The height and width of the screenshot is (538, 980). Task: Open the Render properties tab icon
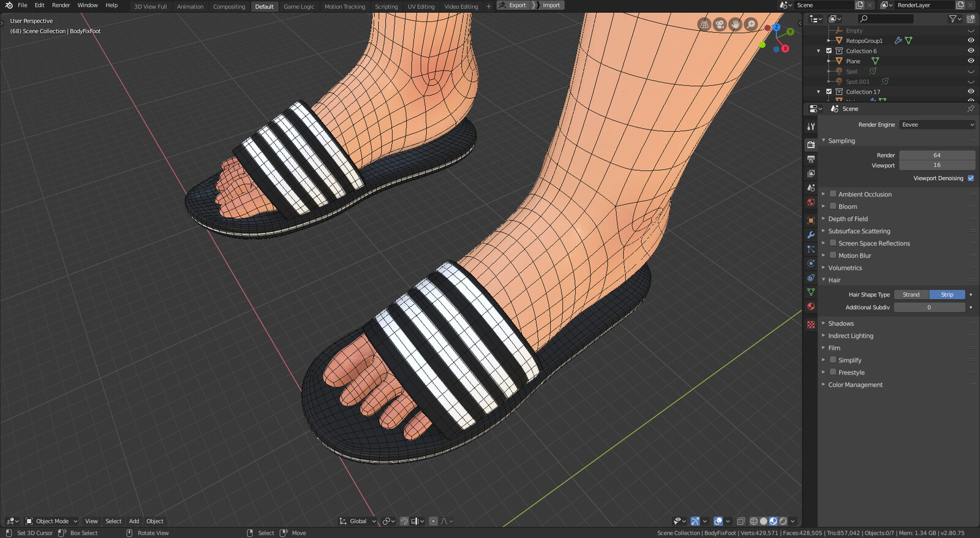pyautogui.click(x=810, y=145)
